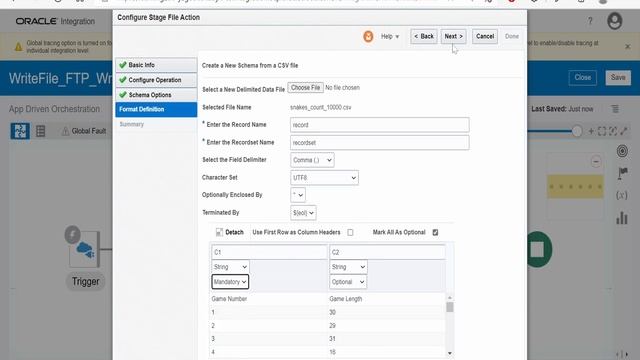The height and width of the screenshot is (360, 640).
Task: Click the canvas zoom slider handle
Action: coord(577,131)
